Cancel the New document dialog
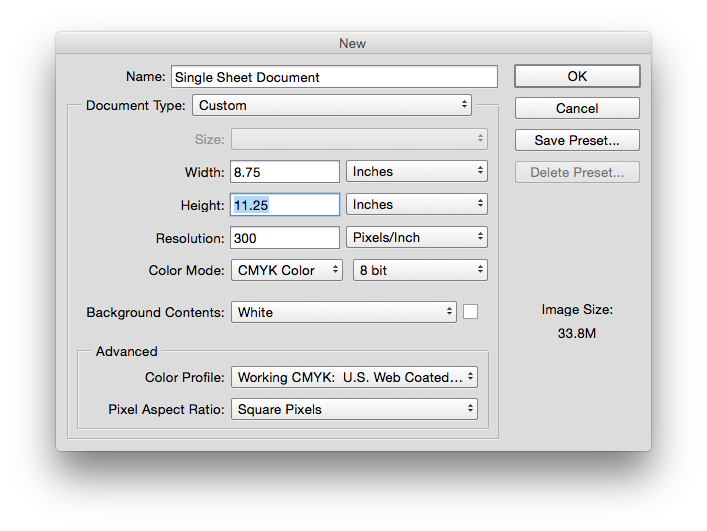Screen dimensions: 707x531 point(577,108)
